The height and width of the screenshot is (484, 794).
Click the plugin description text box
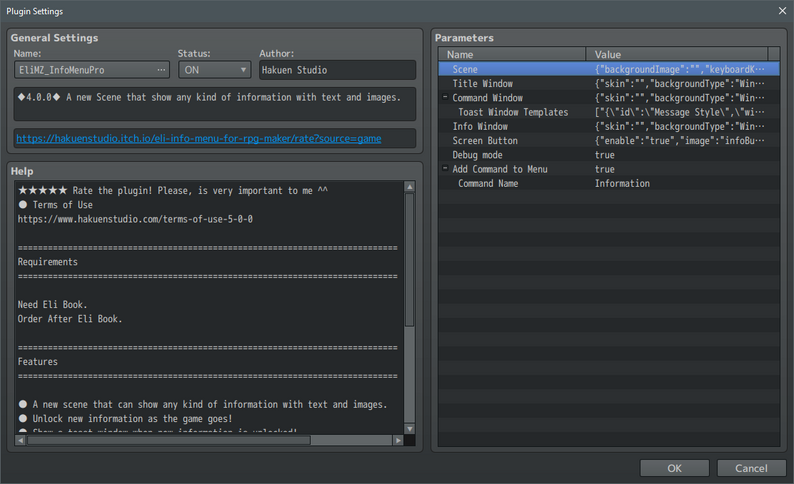pos(215,104)
